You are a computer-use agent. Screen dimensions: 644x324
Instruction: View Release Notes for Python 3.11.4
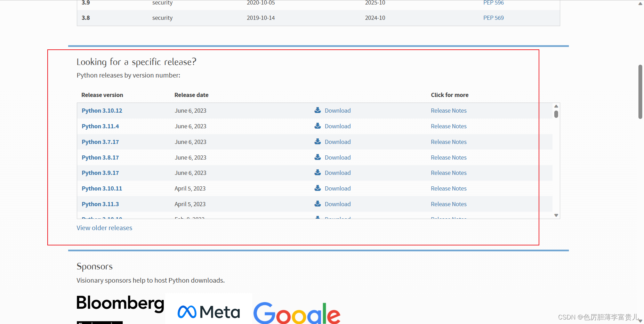449,126
